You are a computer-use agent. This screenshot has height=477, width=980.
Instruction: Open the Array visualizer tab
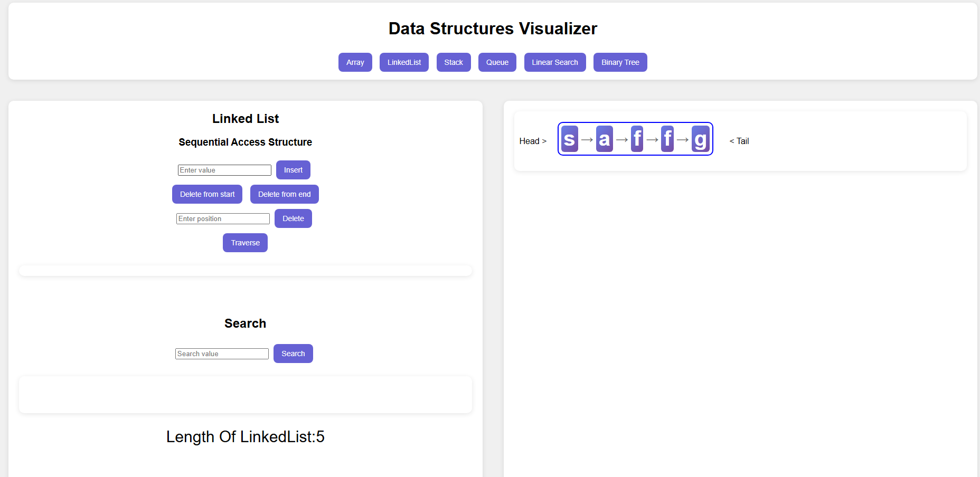coord(355,62)
